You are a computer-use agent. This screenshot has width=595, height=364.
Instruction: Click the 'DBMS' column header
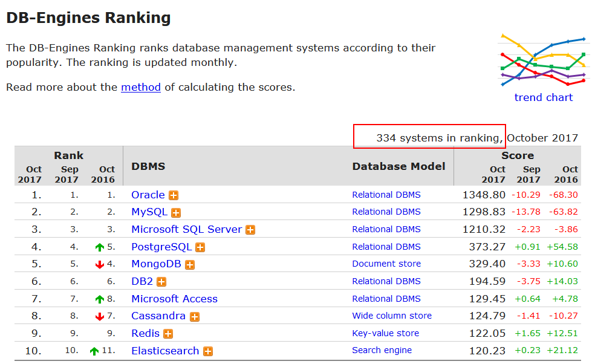point(148,166)
